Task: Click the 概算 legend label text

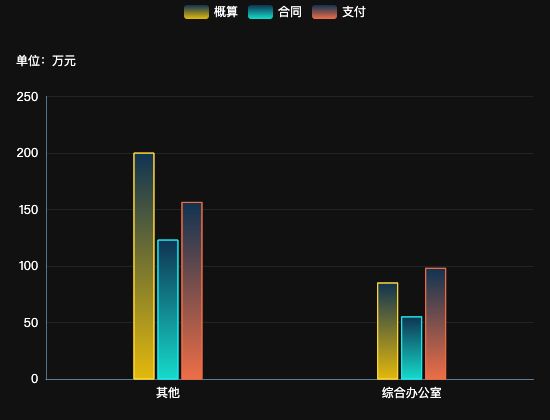Action: coord(226,12)
